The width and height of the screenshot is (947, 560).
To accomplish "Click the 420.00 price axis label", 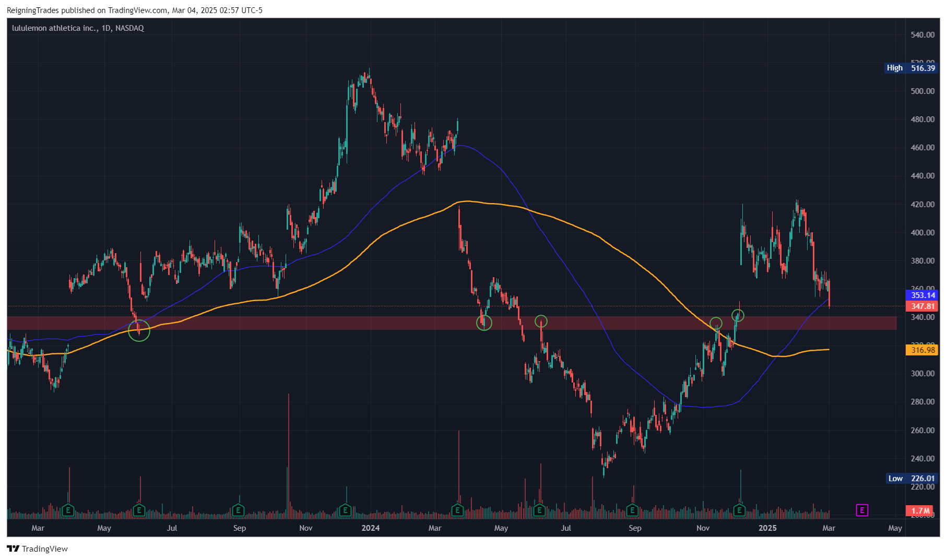I will (x=922, y=205).
